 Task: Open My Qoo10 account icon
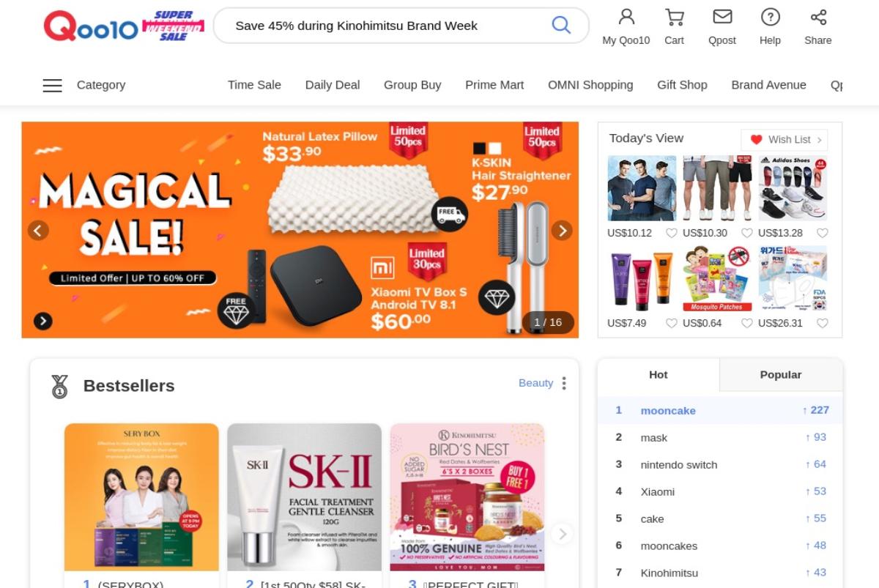(x=626, y=16)
